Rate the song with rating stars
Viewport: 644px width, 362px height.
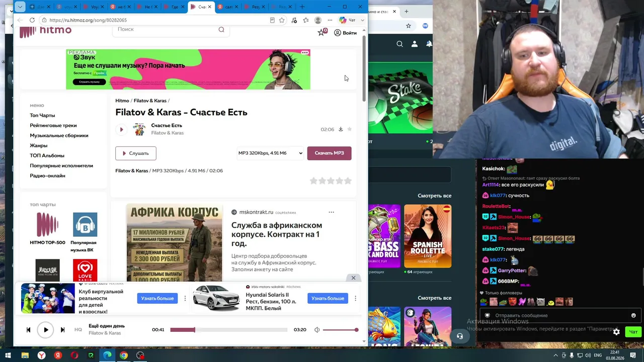pyautogui.click(x=331, y=181)
